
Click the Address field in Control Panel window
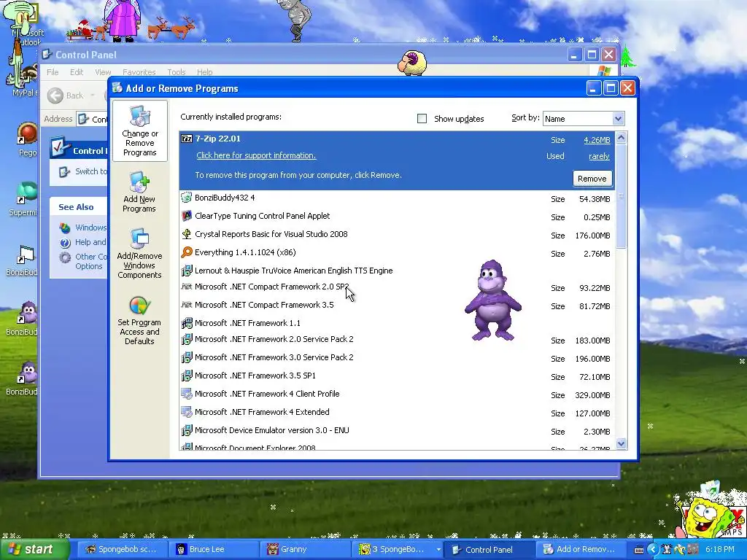click(x=93, y=119)
